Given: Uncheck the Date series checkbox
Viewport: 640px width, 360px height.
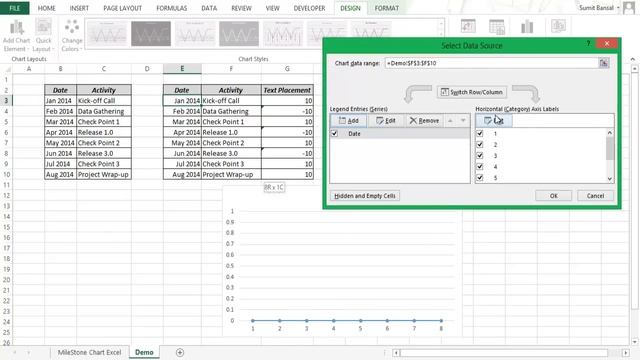Looking at the screenshot, I should click(334, 133).
